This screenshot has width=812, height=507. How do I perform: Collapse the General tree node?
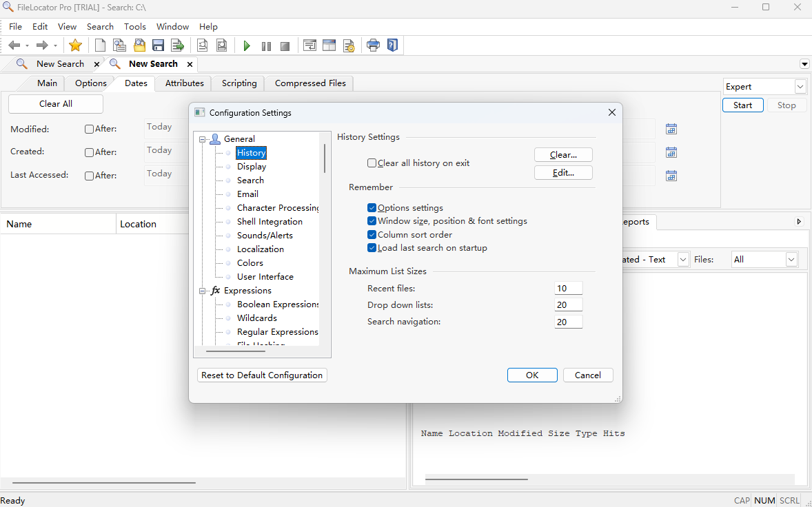pyautogui.click(x=203, y=139)
